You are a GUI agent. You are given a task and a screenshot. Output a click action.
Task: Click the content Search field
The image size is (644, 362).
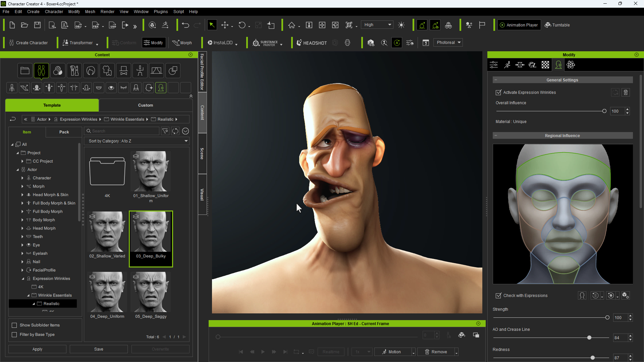pyautogui.click(x=122, y=131)
